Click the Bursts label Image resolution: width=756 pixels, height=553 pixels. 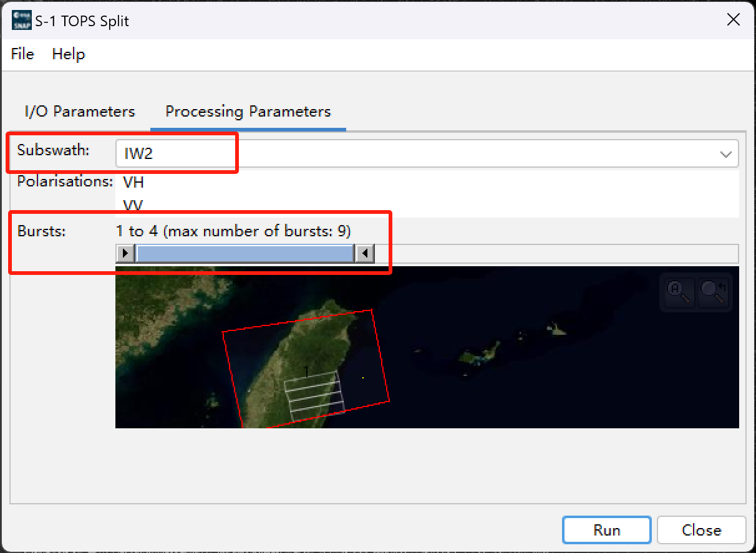[42, 231]
